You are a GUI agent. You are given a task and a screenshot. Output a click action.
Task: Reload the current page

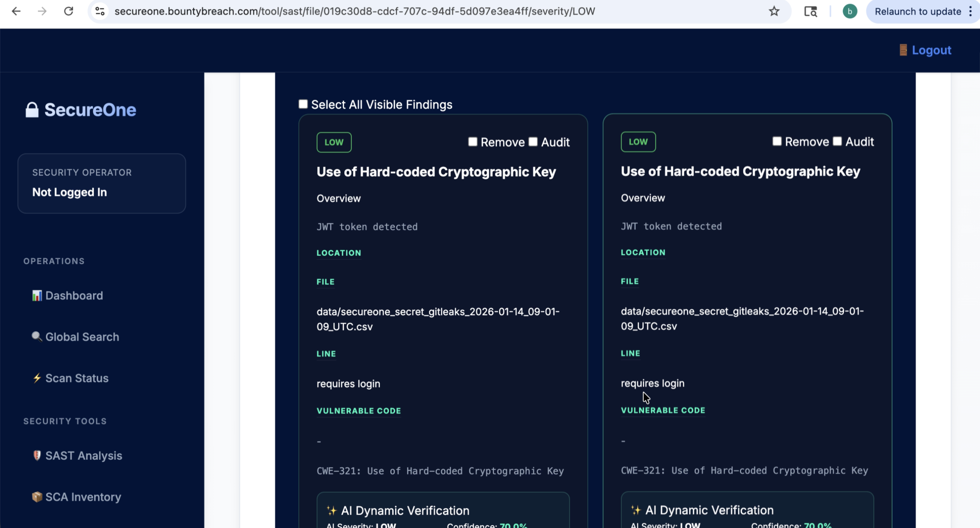click(69, 11)
